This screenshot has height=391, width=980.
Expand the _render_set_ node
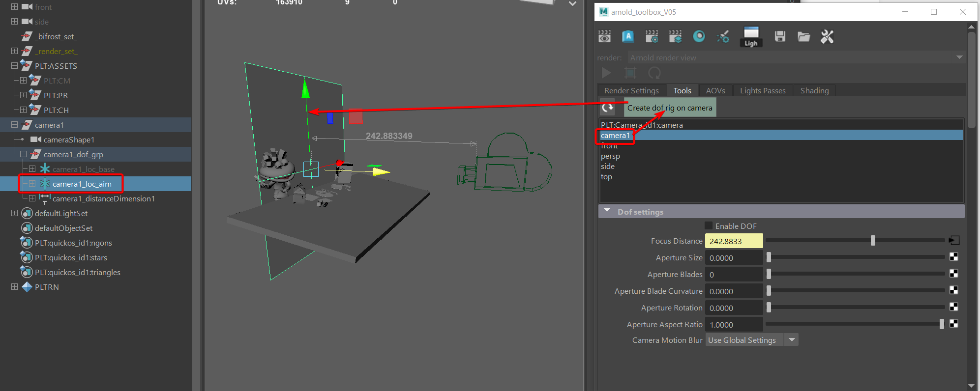coord(14,51)
